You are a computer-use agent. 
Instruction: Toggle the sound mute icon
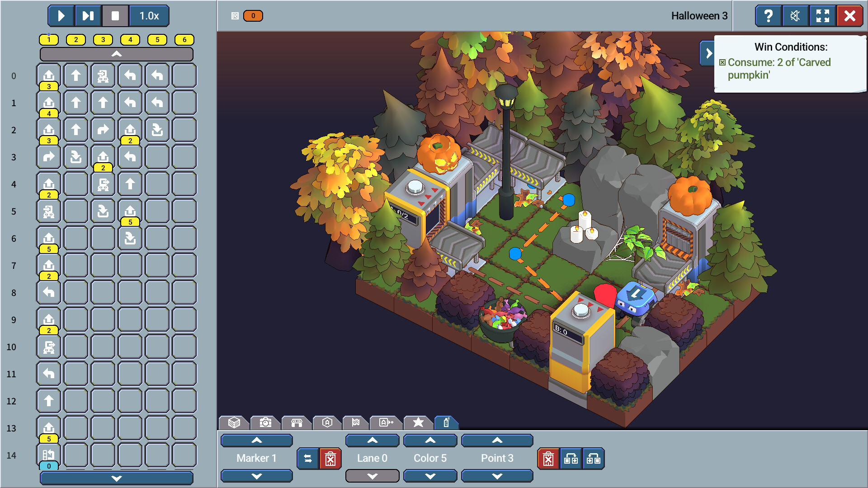[795, 16]
